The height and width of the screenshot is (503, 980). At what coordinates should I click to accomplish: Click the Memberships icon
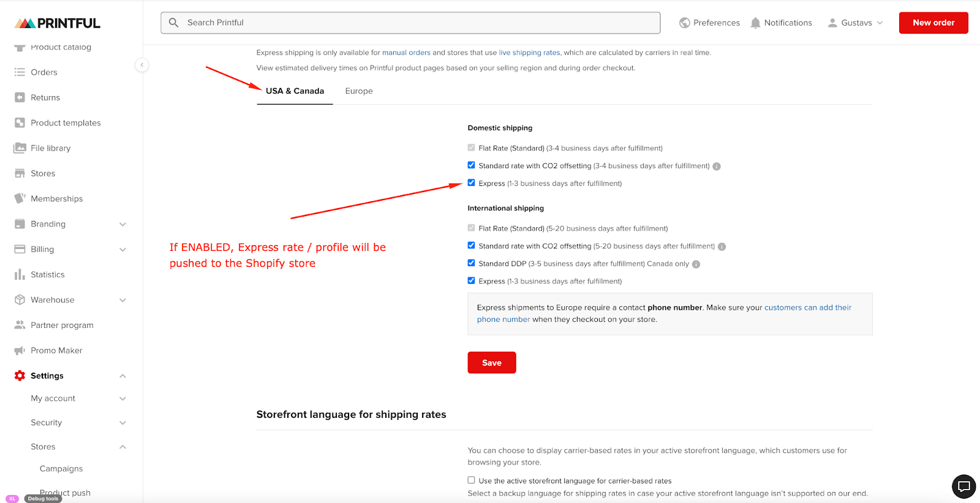click(20, 198)
